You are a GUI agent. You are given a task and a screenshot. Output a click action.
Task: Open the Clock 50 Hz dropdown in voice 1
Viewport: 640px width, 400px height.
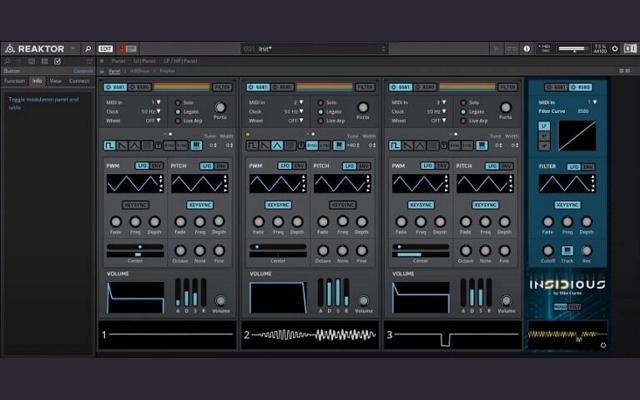pos(151,111)
